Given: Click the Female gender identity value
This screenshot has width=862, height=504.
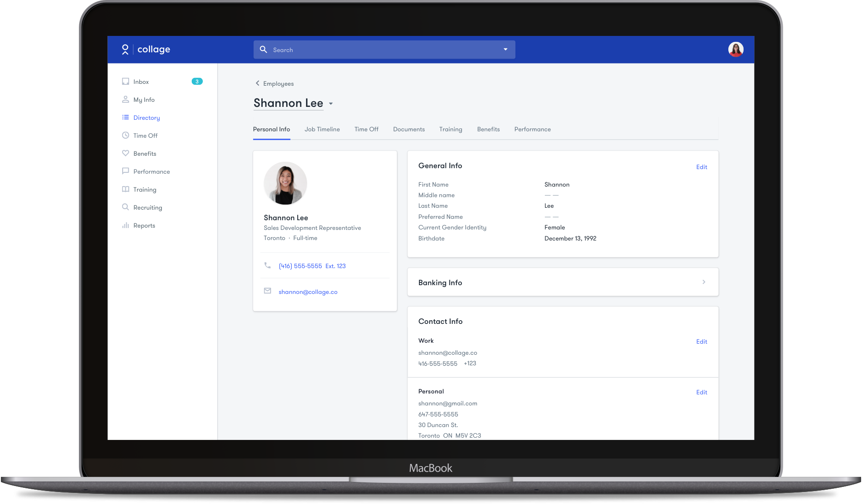Looking at the screenshot, I should click(555, 227).
